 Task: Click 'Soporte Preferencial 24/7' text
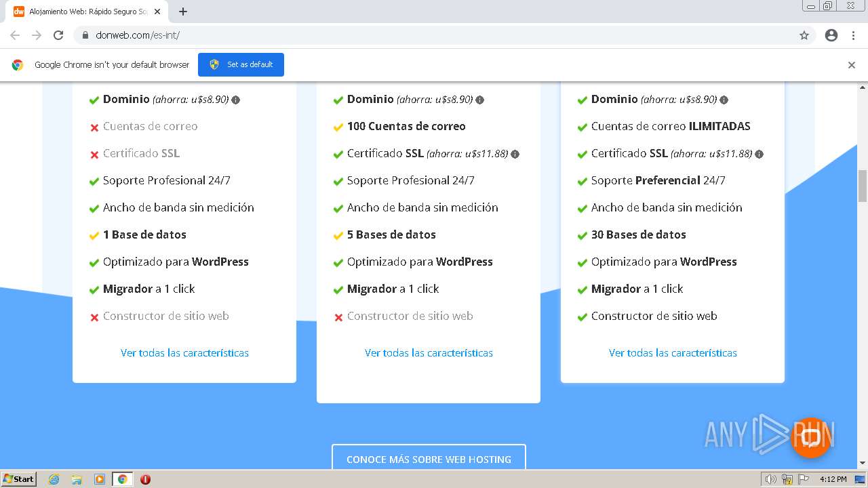pyautogui.click(x=658, y=180)
